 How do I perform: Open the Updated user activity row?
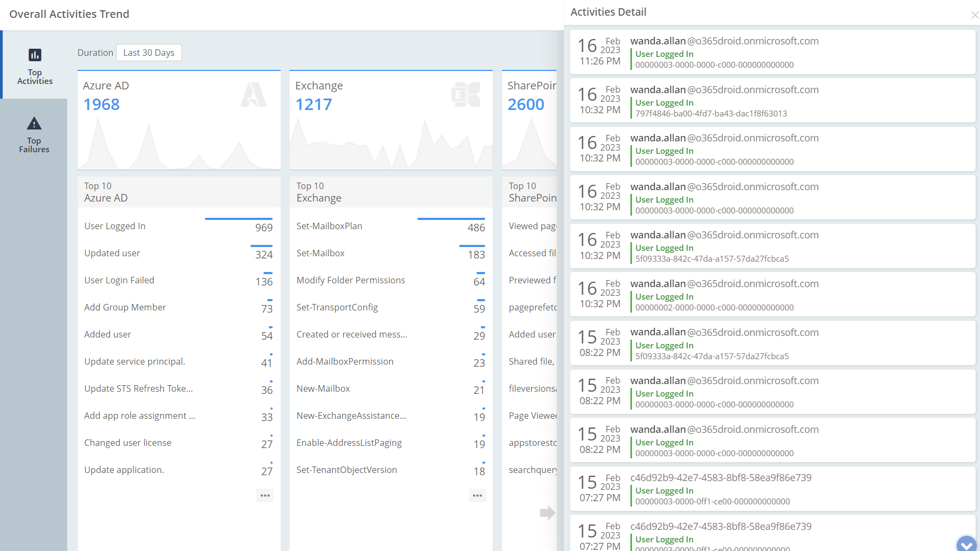click(x=112, y=253)
